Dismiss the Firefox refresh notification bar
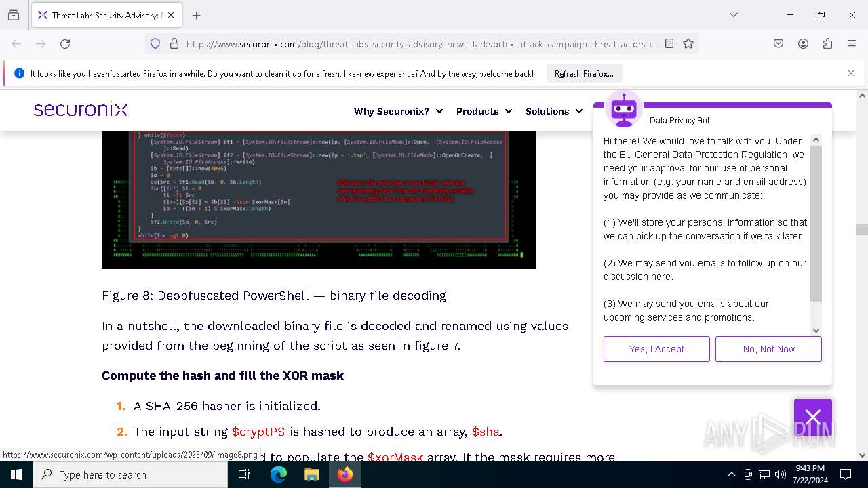Viewport: 868px width, 488px height. tap(851, 73)
